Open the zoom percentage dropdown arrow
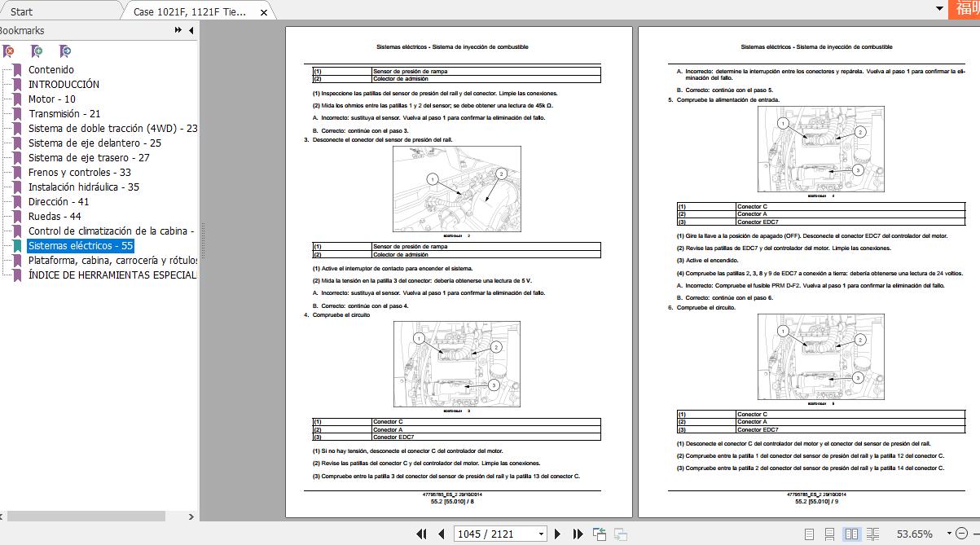Image resolution: width=980 pixels, height=545 pixels. pyautogui.click(x=948, y=534)
